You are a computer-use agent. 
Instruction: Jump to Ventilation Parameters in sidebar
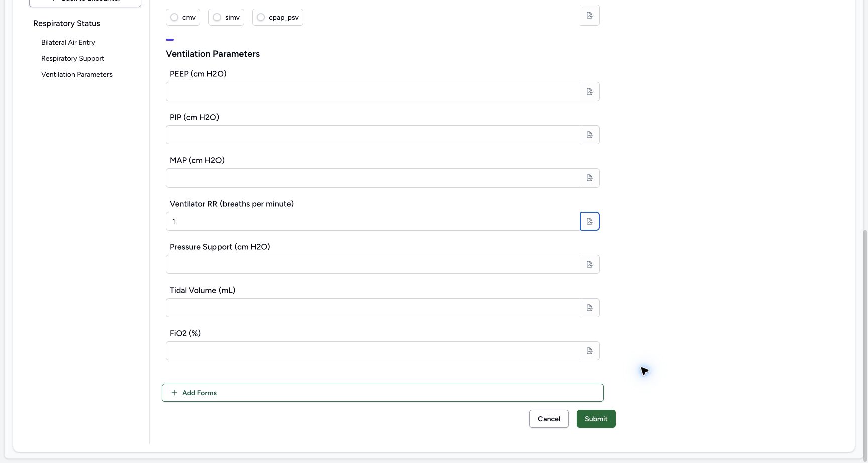point(77,74)
